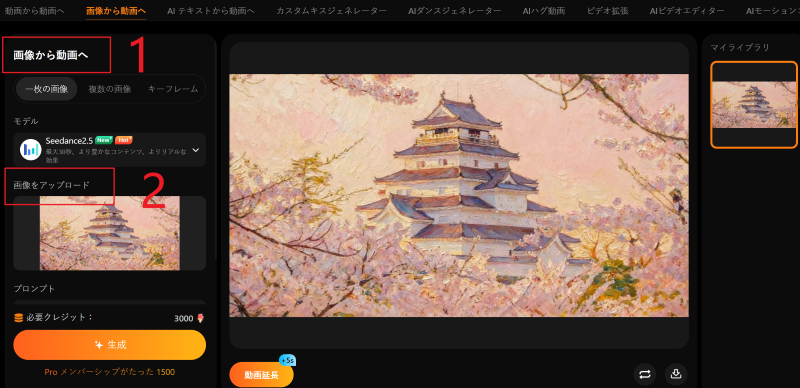Click the モデル label

click(26, 121)
